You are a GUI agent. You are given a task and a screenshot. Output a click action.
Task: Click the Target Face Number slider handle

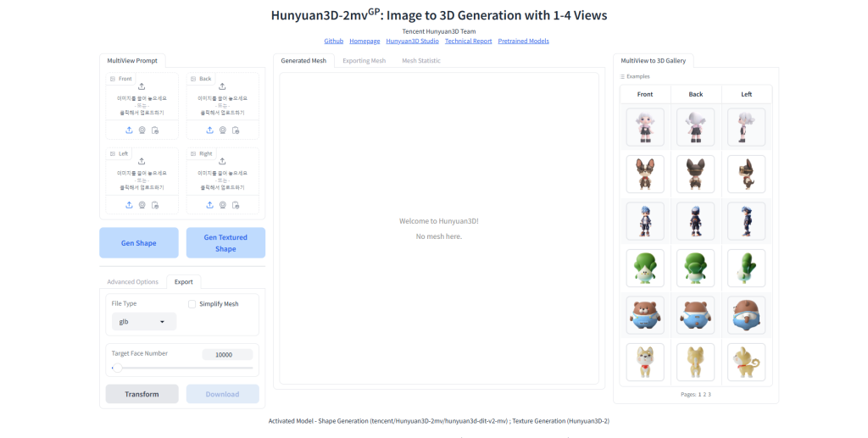coord(117,368)
